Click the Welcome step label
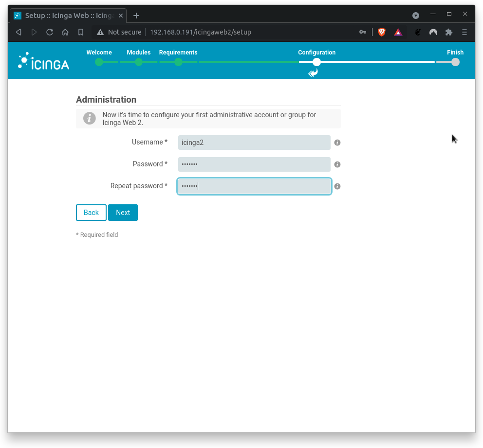The height and width of the screenshot is (448, 483). [x=99, y=52]
